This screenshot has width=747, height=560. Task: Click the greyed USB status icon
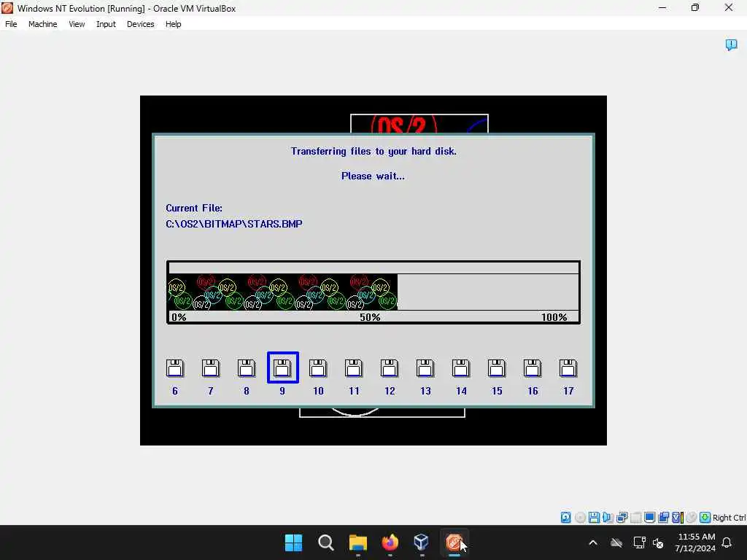pyautogui.click(x=635, y=518)
